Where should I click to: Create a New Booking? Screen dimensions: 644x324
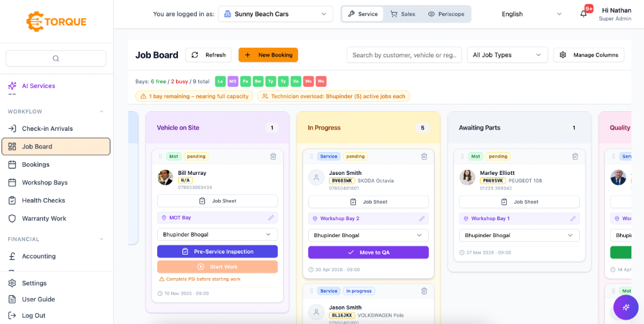268,55
